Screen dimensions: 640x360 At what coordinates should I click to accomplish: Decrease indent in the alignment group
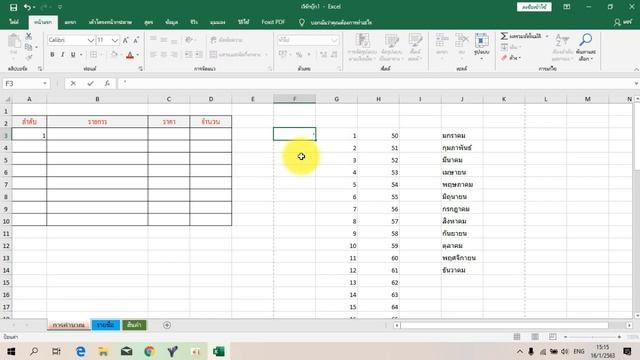(x=188, y=54)
